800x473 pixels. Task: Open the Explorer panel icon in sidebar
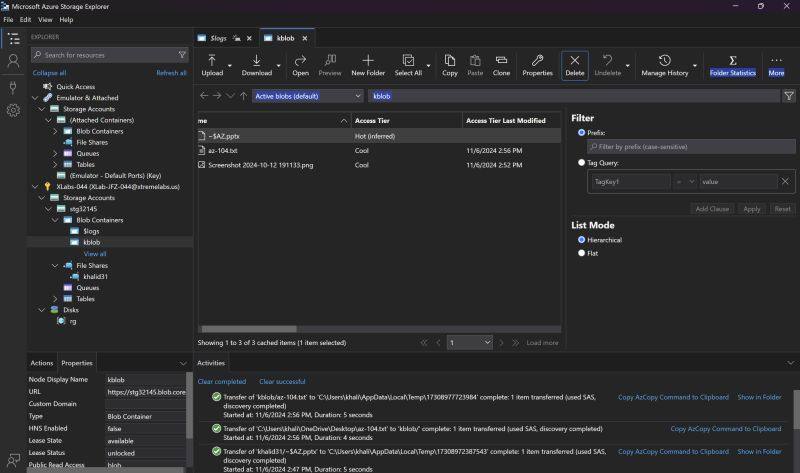(13, 38)
